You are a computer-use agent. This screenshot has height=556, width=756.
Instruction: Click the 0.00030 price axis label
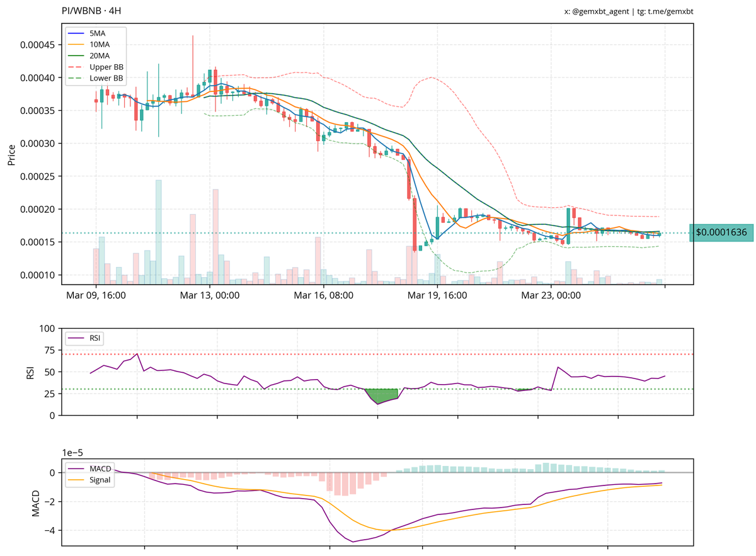tap(36, 144)
